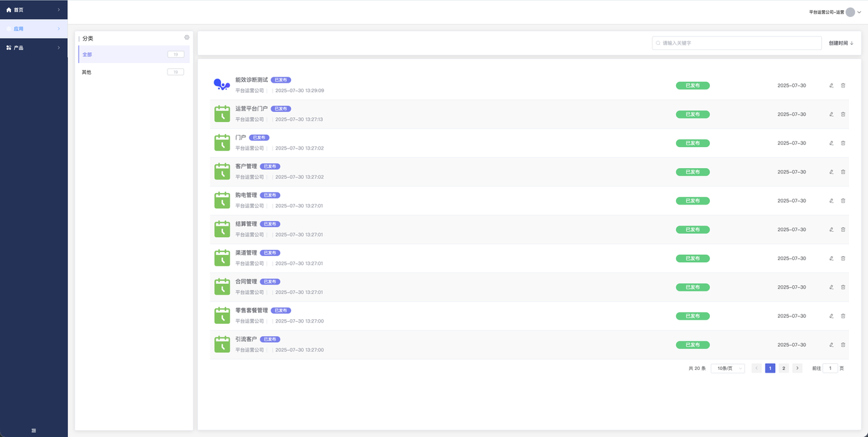Viewport: 868px width, 437px height.
Task: Expand the 产品 sidebar menu
Action: (x=34, y=47)
